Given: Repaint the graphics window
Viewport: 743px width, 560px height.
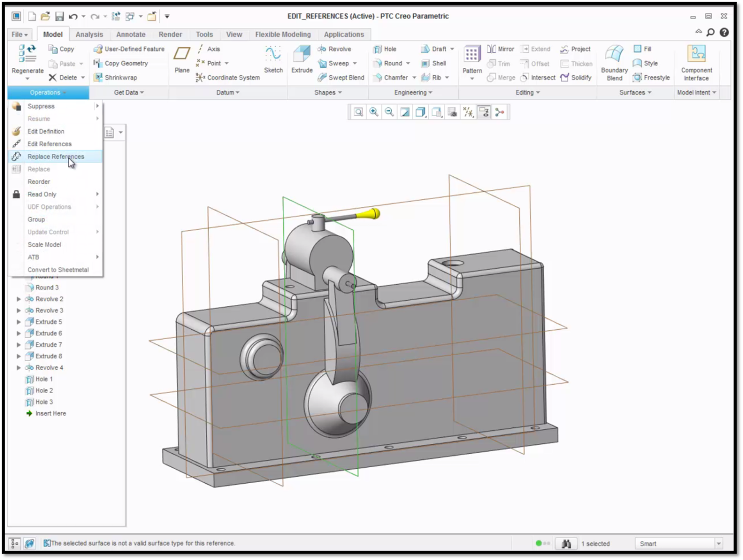Looking at the screenshot, I should coord(405,112).
